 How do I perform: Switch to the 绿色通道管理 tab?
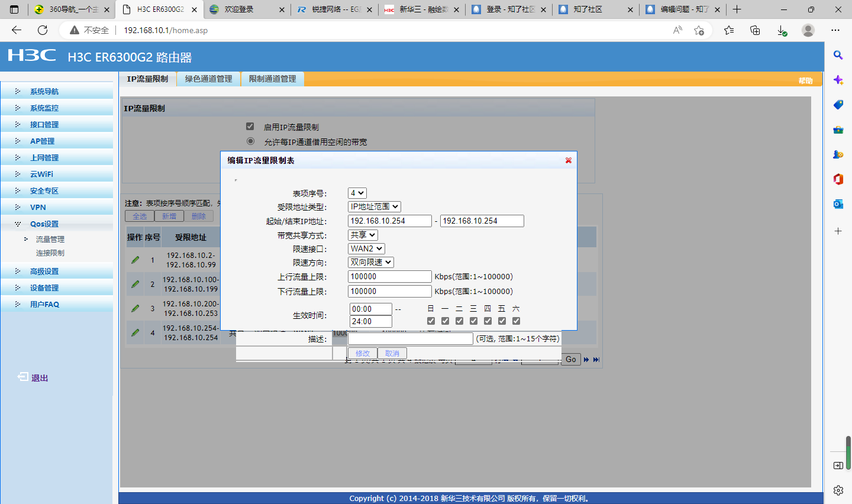pos(209,79)
